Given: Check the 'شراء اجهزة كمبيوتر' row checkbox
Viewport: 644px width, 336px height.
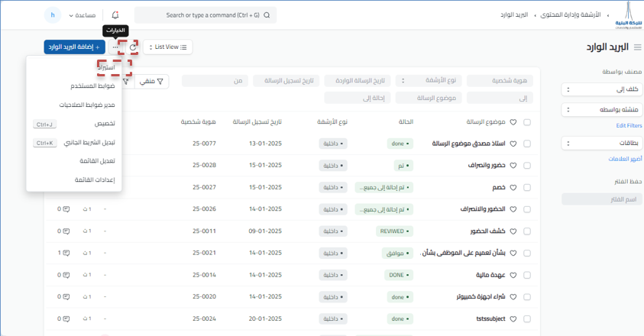Looking at the screenshot, I should click(x=527, y=297).
